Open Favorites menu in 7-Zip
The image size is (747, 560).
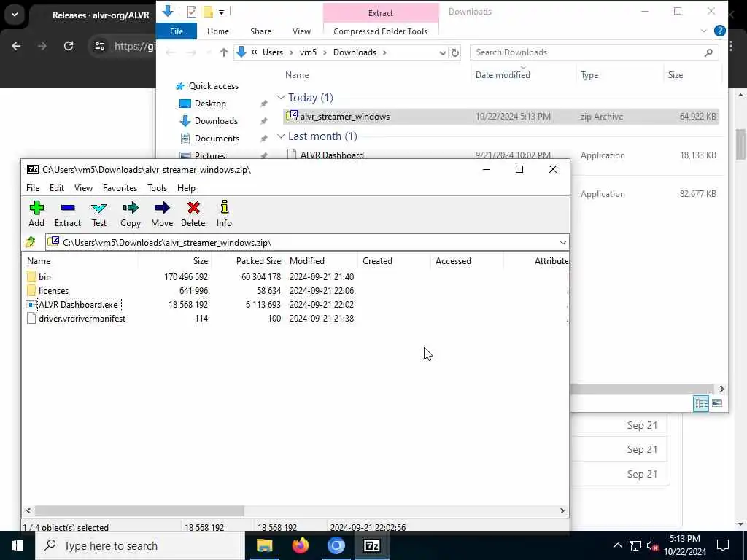[x=120, y=188]
